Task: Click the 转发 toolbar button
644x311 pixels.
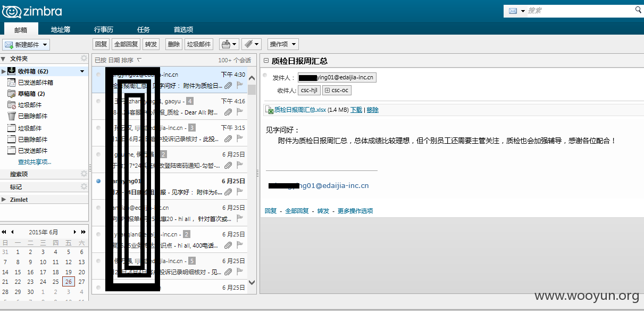Action: (x=152, y=44)
